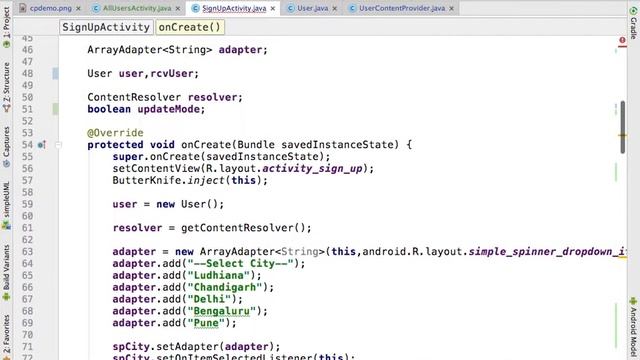Click the "Ludhiana" string literal
The image size is (640, 360).
[x=218, y=275]
